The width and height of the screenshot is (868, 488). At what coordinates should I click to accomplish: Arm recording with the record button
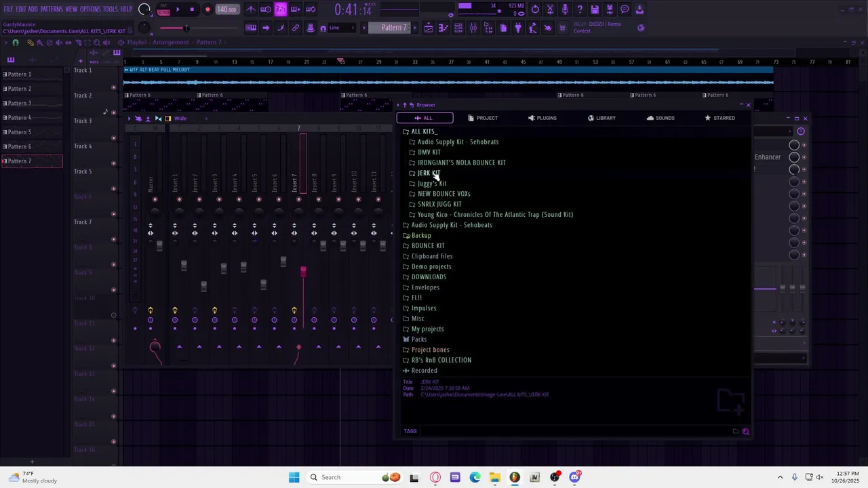click(208, 9)
